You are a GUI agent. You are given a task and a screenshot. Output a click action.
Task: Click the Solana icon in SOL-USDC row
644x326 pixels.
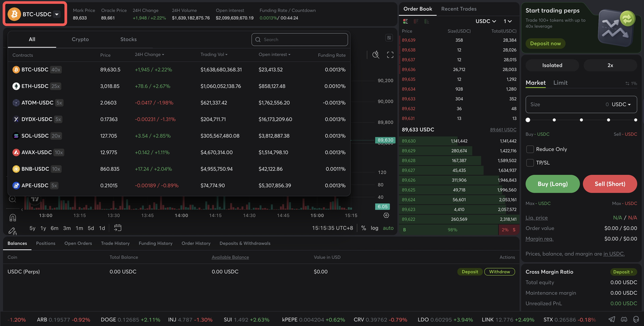click(16, 136)
